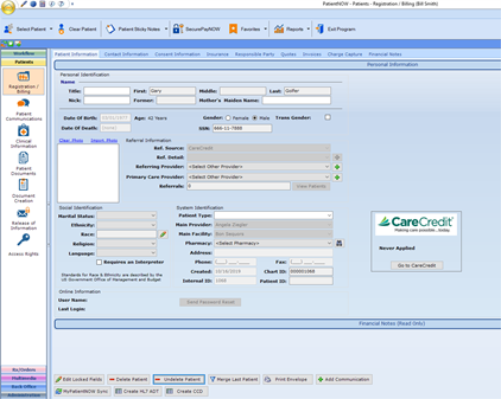Open Patient Communications in sidebar

tap(23, 109)
